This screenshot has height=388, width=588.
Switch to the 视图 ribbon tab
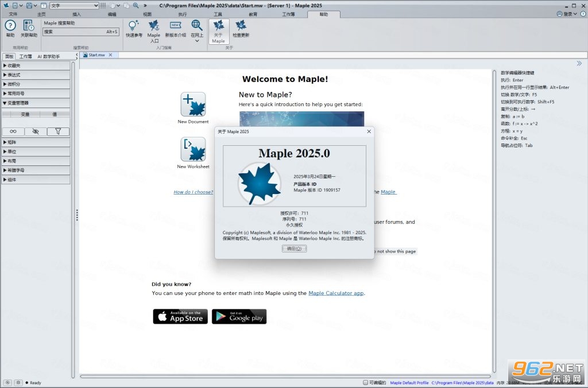[x=147, y=14]
